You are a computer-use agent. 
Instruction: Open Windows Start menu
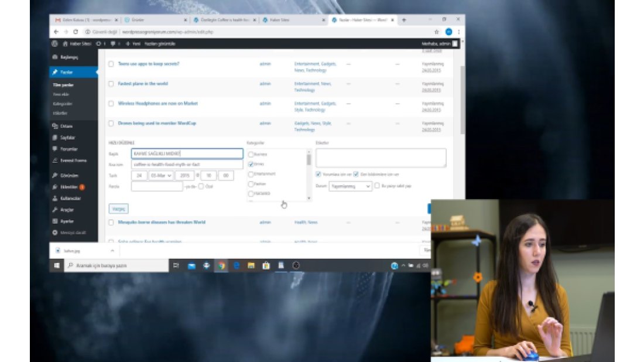57,265
